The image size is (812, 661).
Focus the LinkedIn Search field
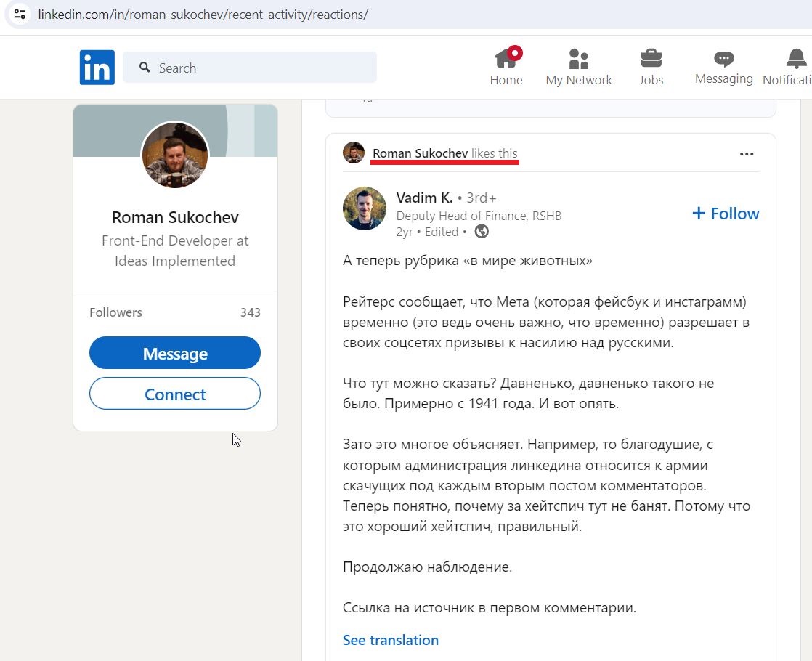[x=250, y=68]
